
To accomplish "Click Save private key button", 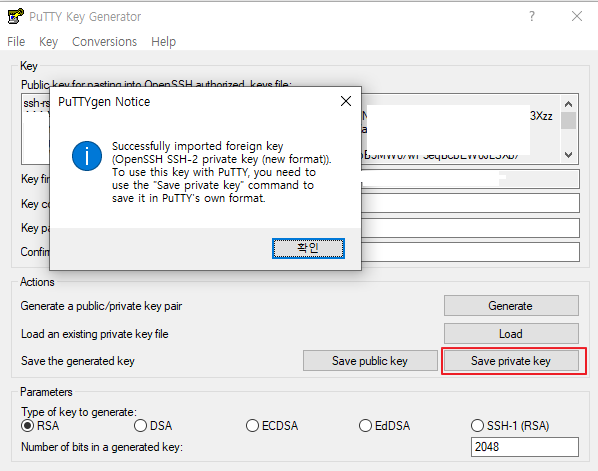I will (x=511, y=361).
